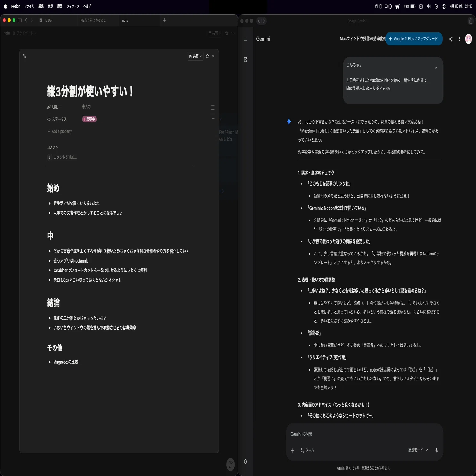This screenshot has width=476, height=476.
Task: Click the その他 heading
Action: coord(54,348)
